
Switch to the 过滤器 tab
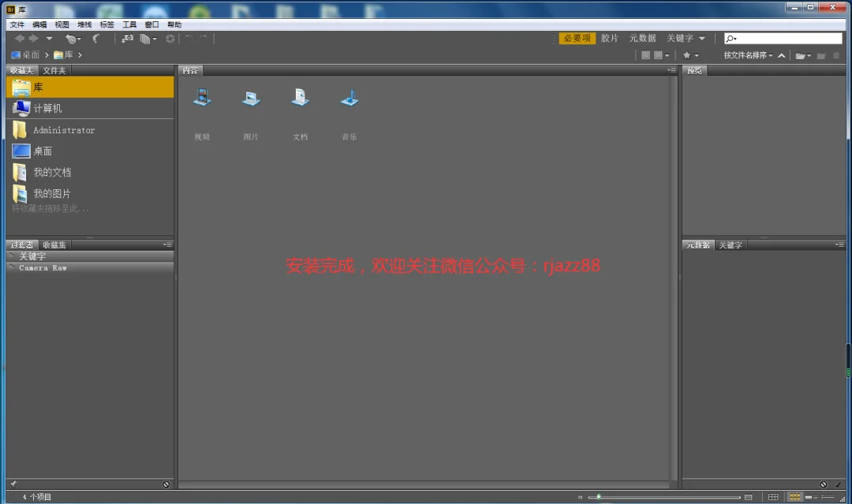click(x=22, y=245)
